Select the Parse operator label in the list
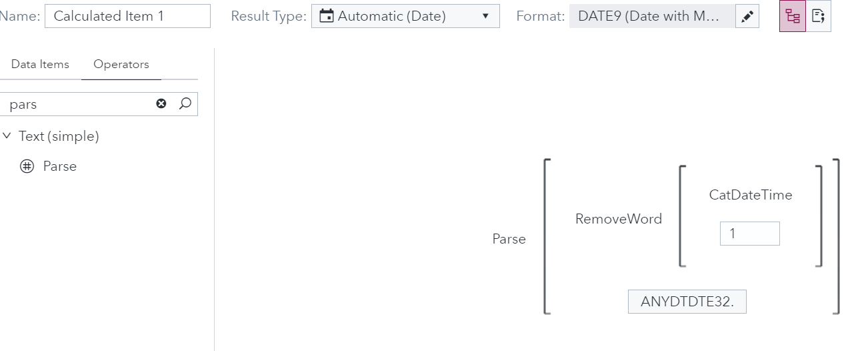 (60, 166)
